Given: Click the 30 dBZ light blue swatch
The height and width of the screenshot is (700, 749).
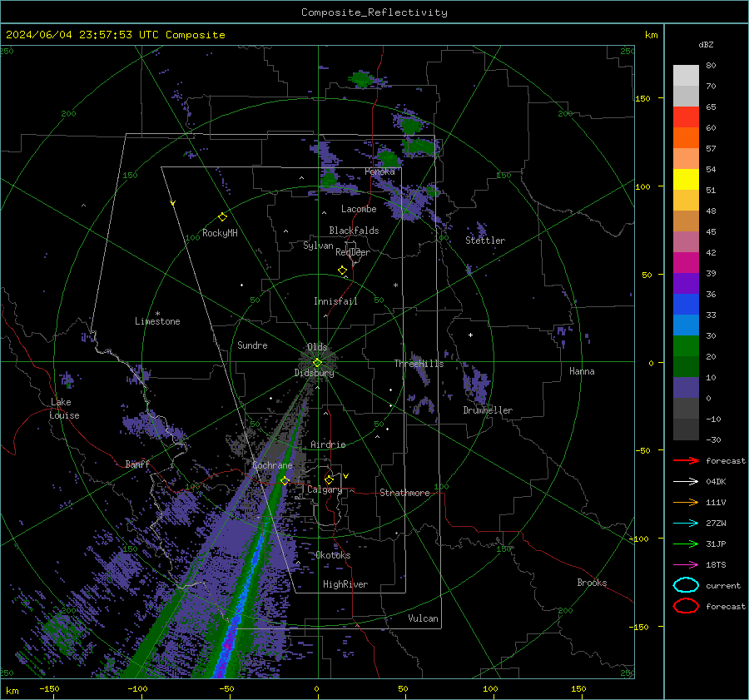Looking at the screenshot, I should coord(686,325).
